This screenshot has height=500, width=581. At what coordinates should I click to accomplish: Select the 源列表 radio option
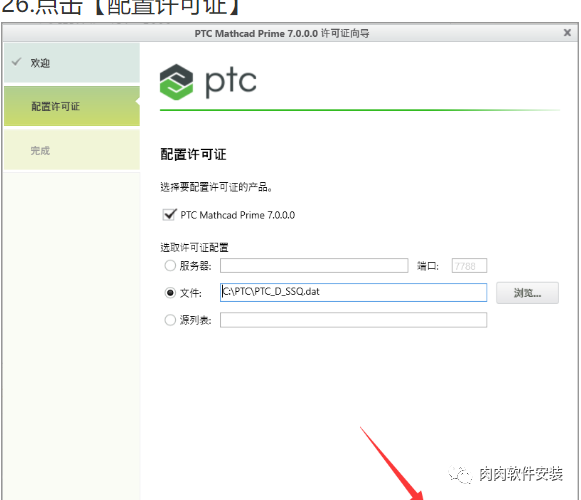click(170, 320)
